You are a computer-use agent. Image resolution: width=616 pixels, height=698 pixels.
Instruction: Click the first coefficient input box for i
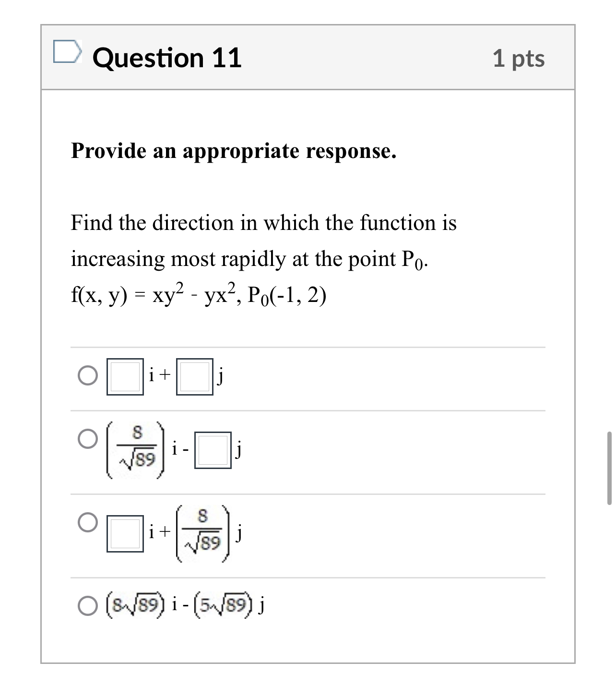tap(124, 377)
